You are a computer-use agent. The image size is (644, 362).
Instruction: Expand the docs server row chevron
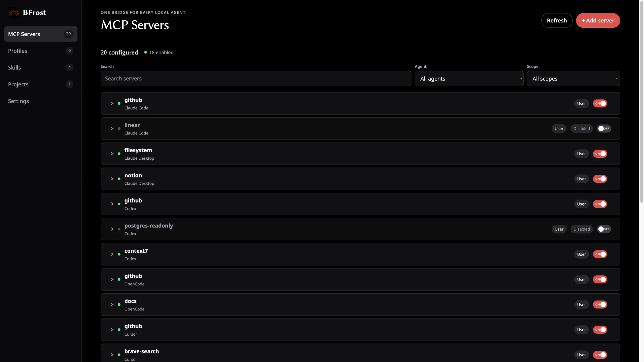112,305
